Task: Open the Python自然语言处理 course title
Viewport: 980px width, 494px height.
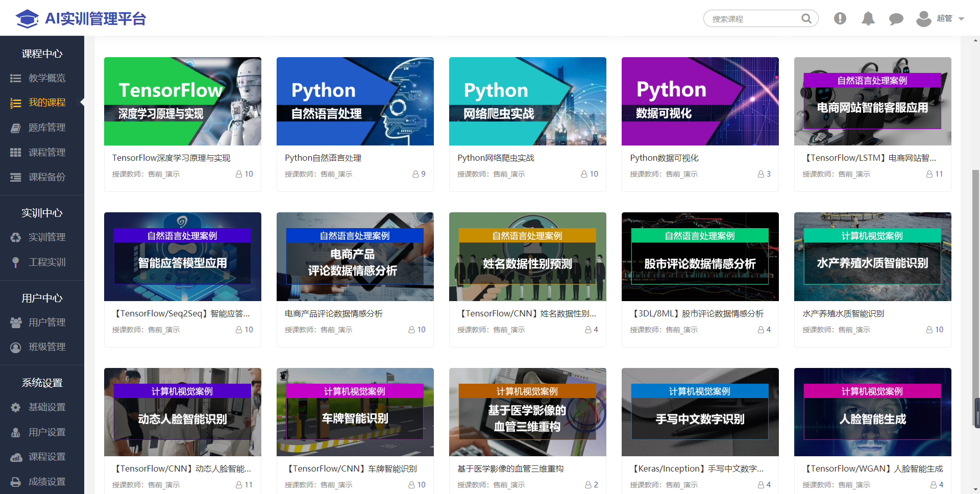Action: [x=323, y=158]
